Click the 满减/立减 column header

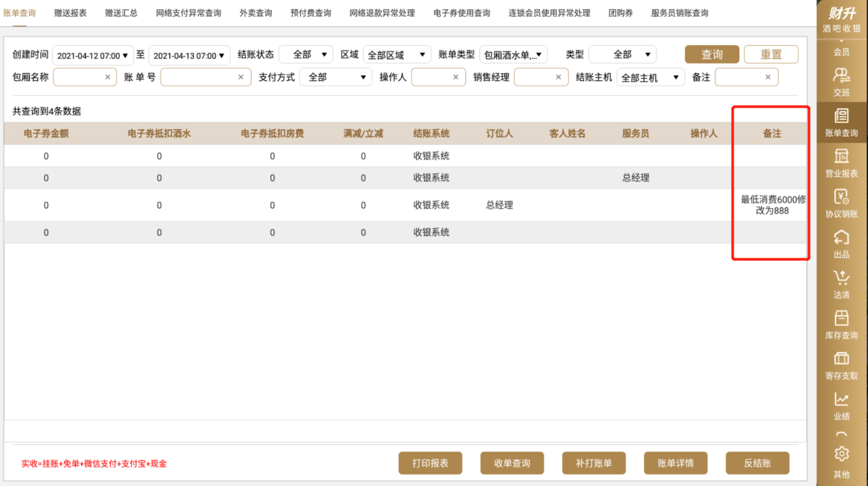point(363,133)
